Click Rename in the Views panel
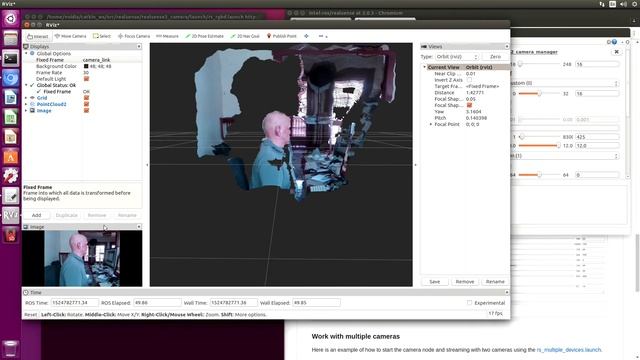The height and width of the screenshot is (360, 640). click(495, 282)
